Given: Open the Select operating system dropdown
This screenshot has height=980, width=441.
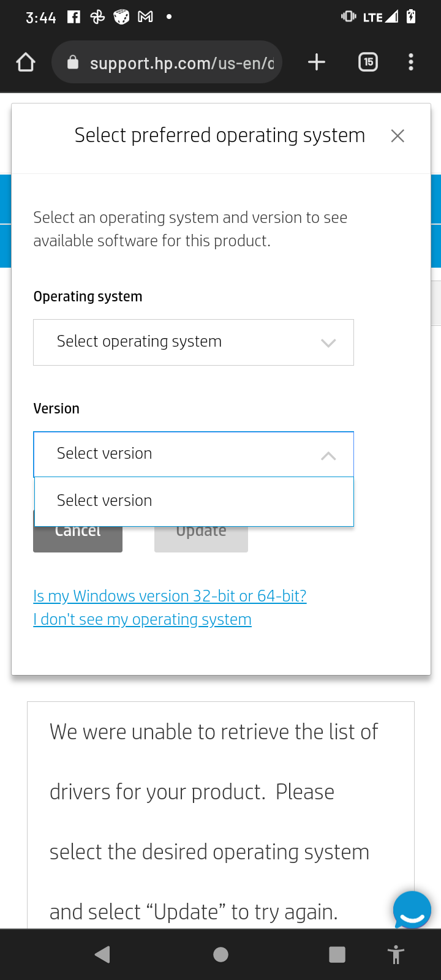Looking at the screenshot, I should click(194, 342).
